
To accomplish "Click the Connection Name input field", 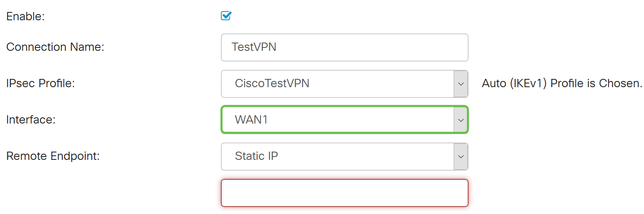I will [344, 48].
